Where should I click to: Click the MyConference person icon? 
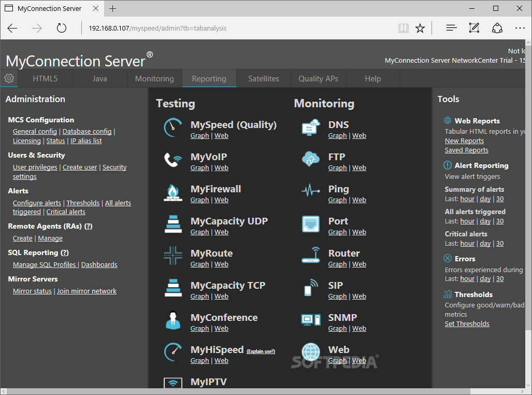pyautogui.click(x=173, y=320)
